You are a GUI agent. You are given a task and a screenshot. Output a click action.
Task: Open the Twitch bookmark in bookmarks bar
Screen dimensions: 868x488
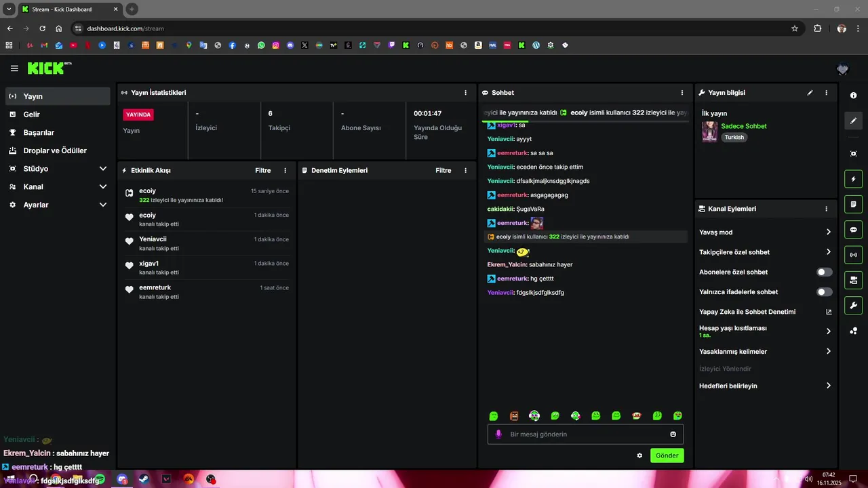click(x=391, y=45)
